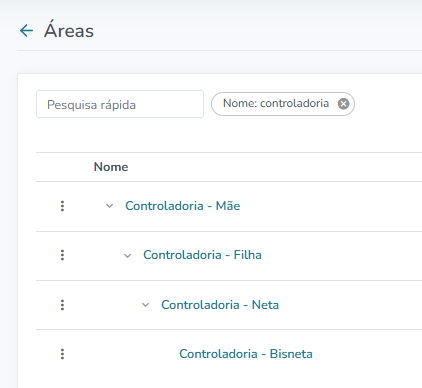The image size is (422, 388).
Task: Collapse the Controladoria - Neta row
Action: click(x=145, y=305)
